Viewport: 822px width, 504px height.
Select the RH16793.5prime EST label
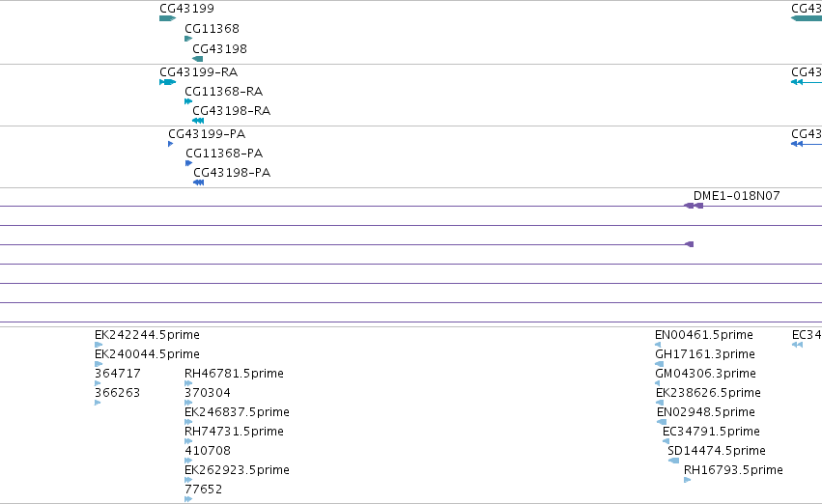point(733,469)
